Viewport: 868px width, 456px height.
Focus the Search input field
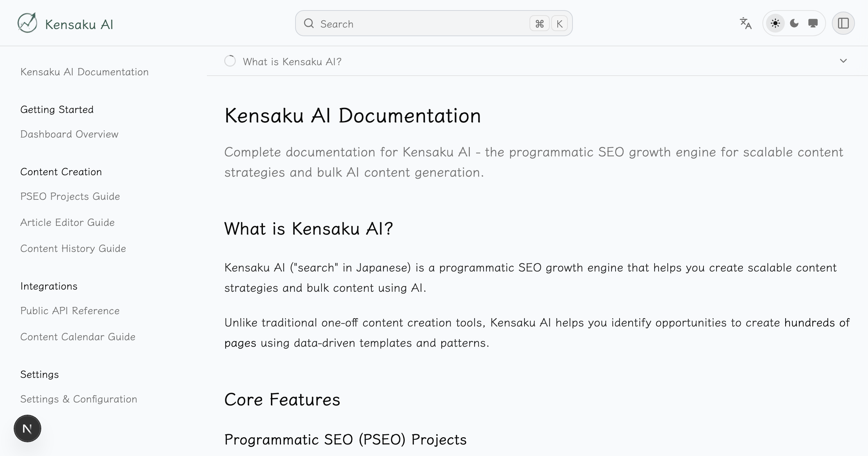[434, 23]
